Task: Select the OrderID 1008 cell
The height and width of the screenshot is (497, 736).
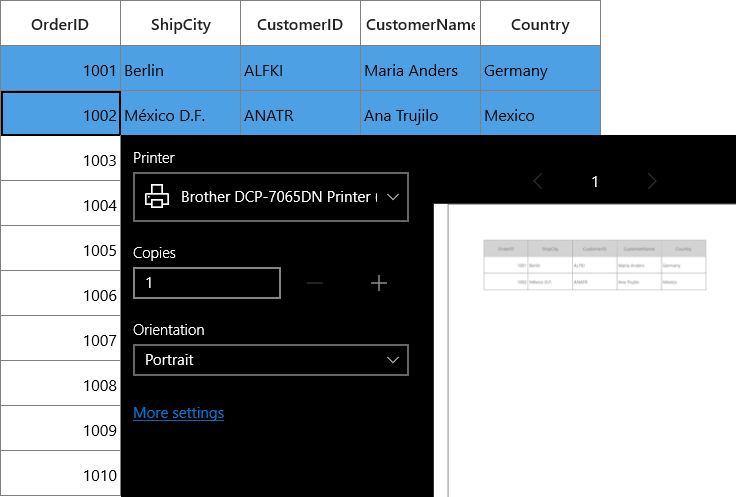Action: click(60, 383)
